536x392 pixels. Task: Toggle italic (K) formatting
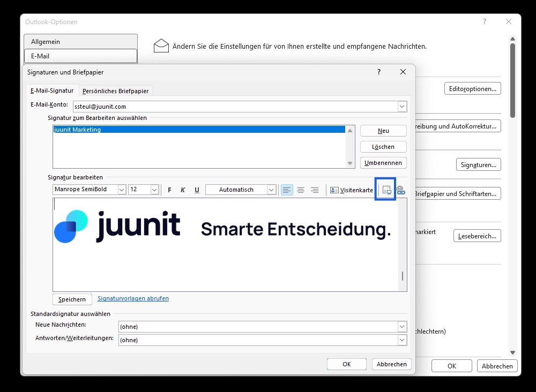click(x=183, y=190)
